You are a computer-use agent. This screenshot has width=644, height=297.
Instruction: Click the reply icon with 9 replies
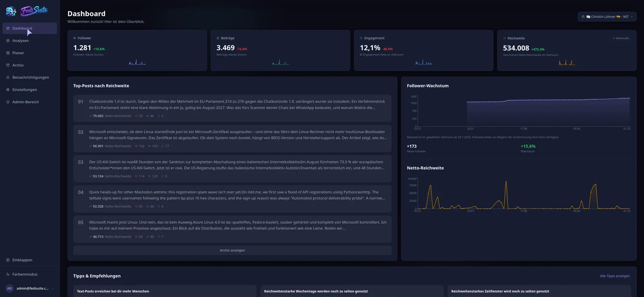pos(163,177)
